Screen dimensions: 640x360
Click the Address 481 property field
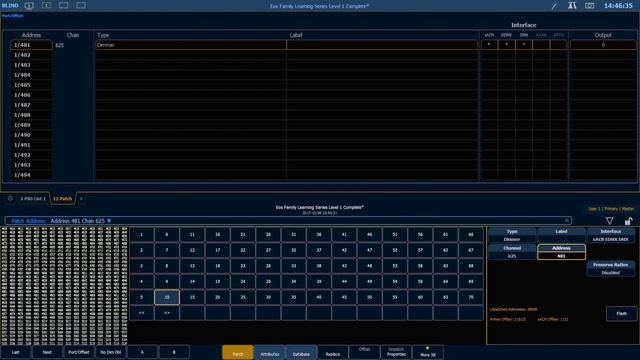click(x=561, y=252)
